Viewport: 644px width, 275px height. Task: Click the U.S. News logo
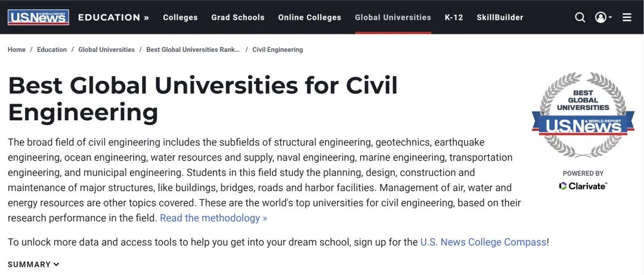point(38,17)
